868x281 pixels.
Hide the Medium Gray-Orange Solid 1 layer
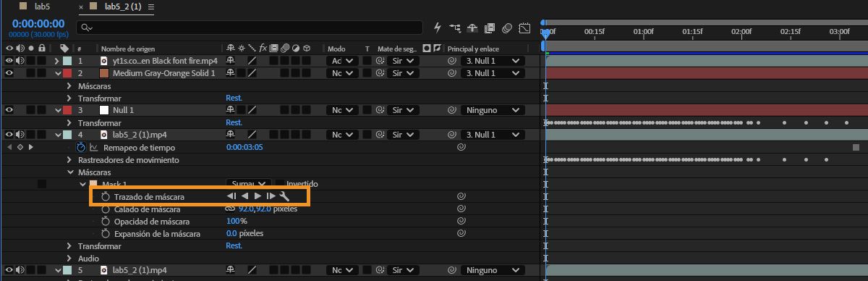pyautogui.click(x=9, y=73)
